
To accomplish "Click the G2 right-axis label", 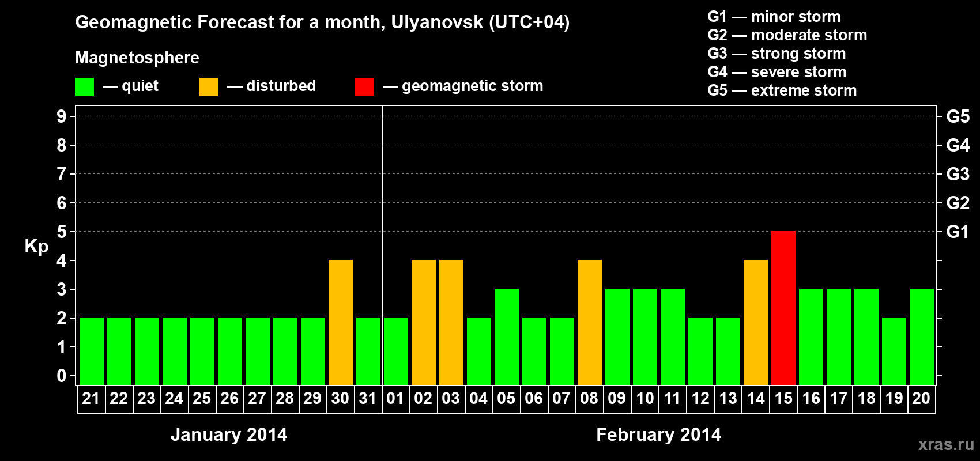I will point(958,203).
